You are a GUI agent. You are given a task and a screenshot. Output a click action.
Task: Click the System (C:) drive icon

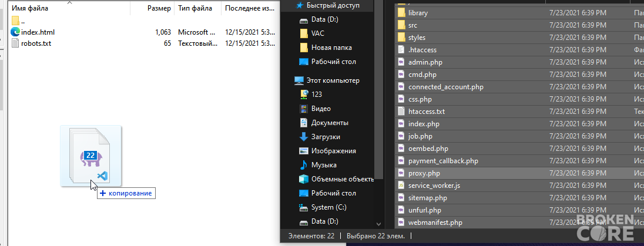(304, 207)
